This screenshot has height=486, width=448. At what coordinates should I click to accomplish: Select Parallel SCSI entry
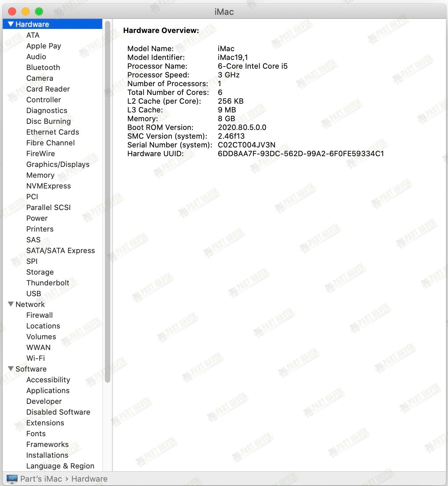pos(48,207)
